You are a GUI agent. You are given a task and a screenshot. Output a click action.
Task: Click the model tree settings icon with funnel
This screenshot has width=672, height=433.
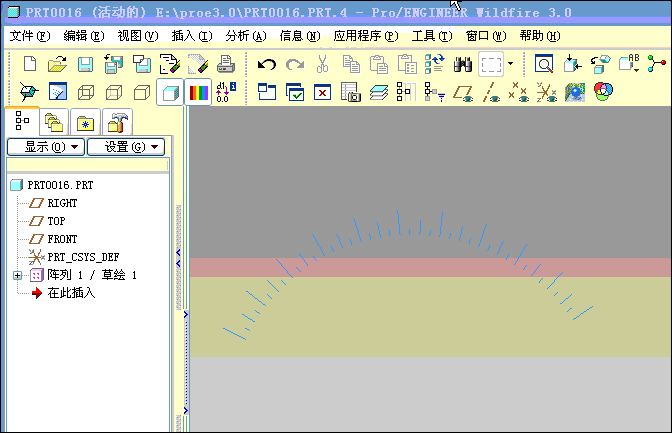coord(435,92)
